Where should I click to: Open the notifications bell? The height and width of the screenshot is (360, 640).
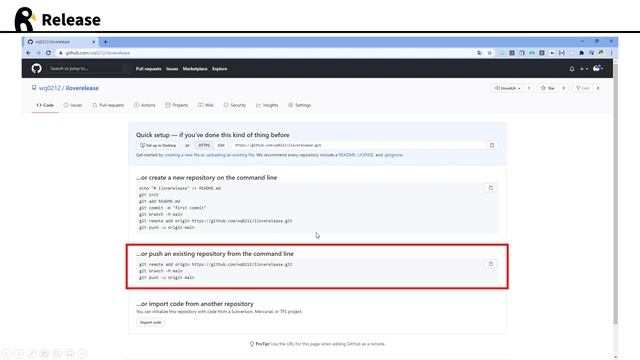[x=572, y=69]
